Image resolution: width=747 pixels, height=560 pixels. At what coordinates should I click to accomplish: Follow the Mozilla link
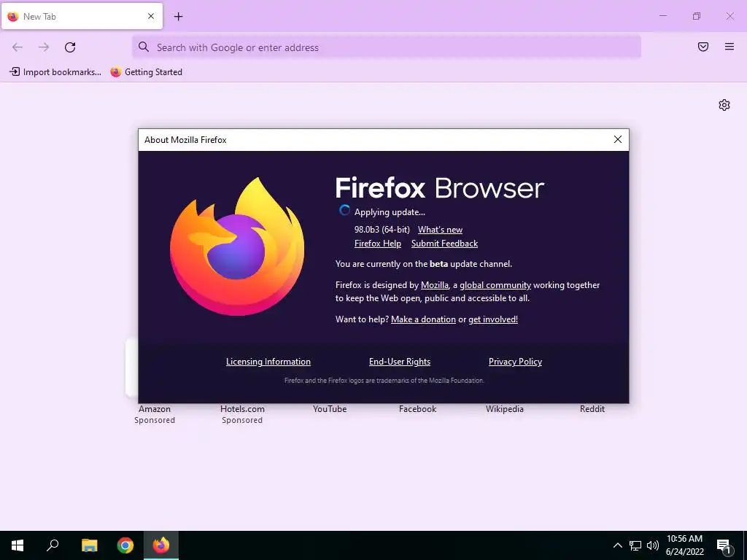click(x=435, y=285)
